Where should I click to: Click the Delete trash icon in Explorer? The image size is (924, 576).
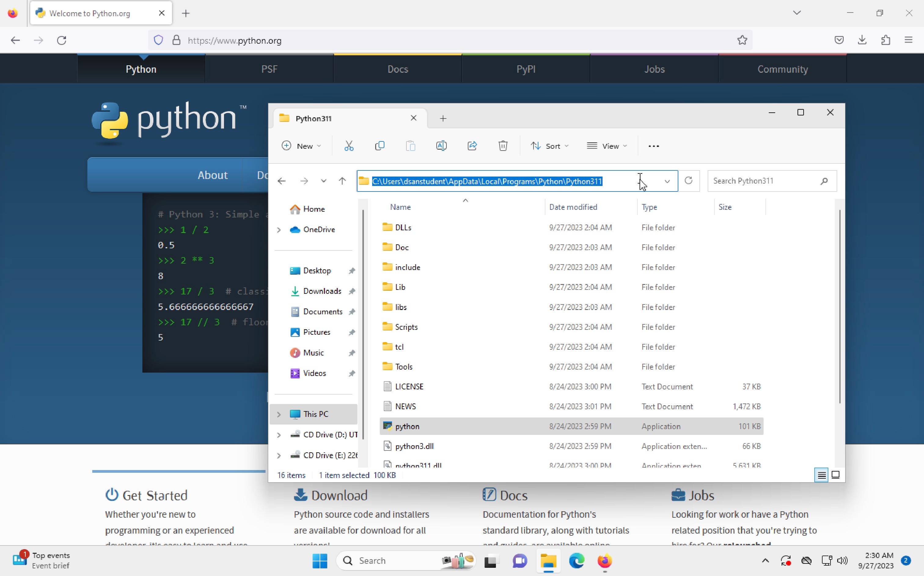point(503,146)
